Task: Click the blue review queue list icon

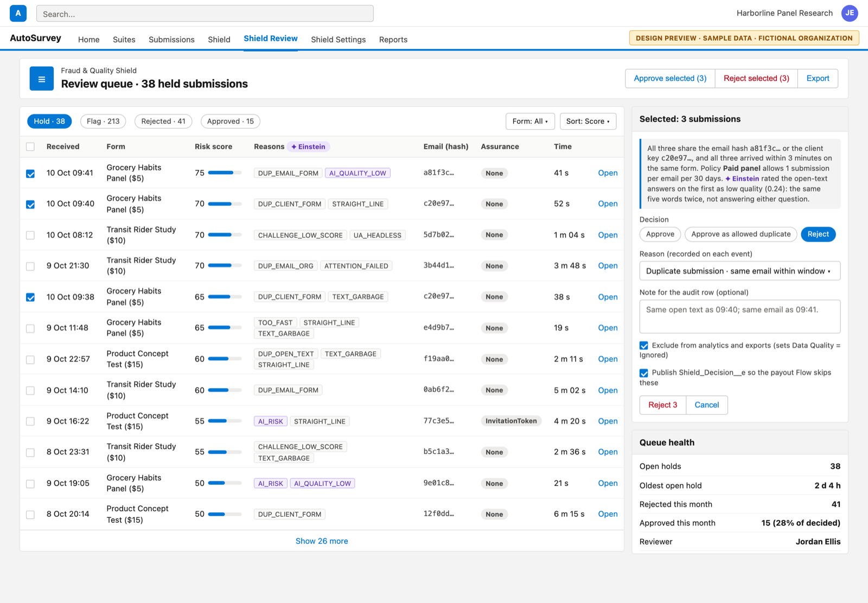Action: (42, 79)
